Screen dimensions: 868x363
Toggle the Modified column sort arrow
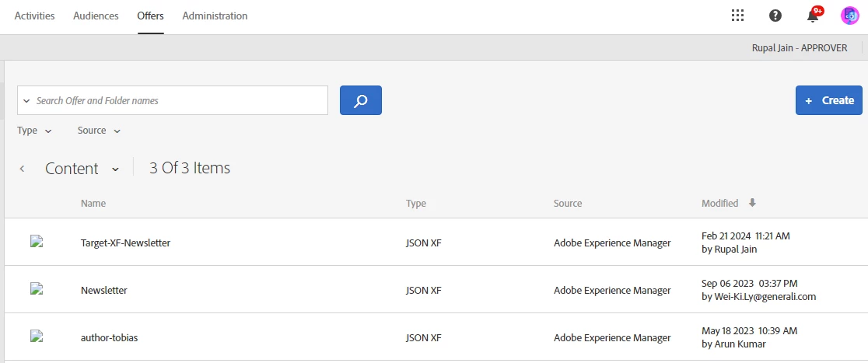pyautogui.click(x=752, y=203)
